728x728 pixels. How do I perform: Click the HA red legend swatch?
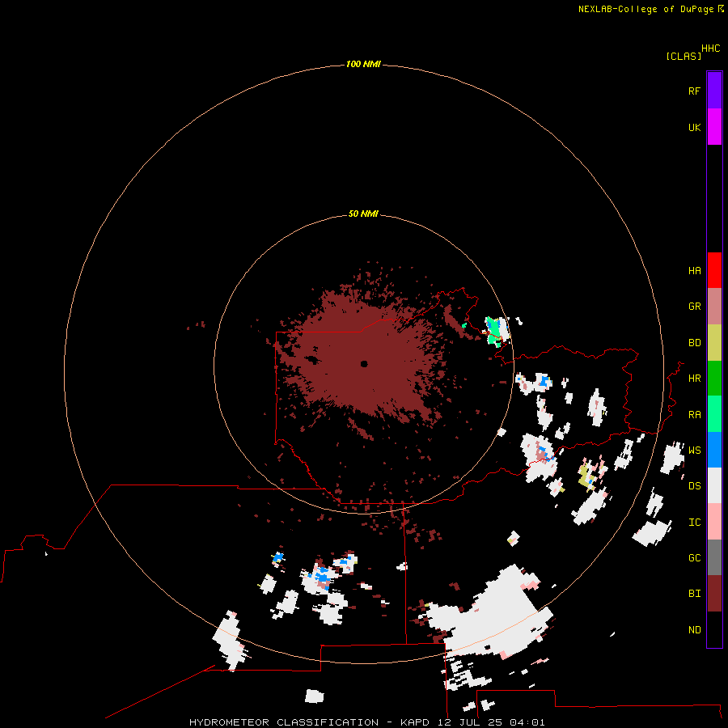point(714,270)
